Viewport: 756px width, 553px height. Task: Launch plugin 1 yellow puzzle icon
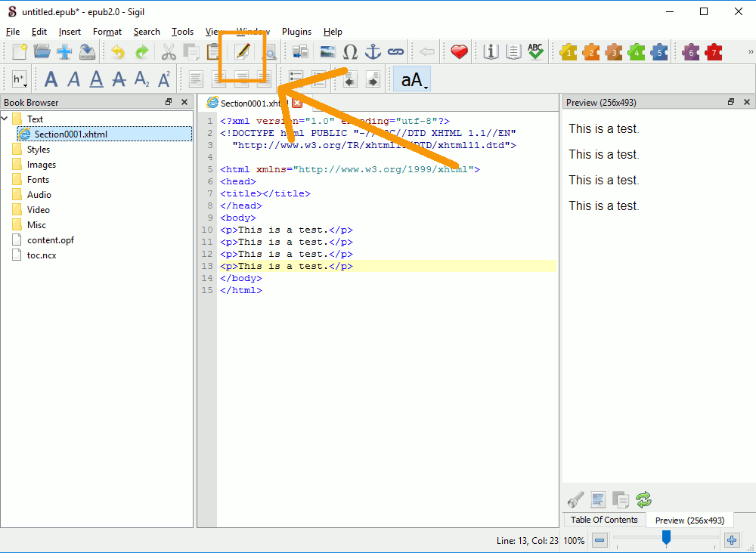(569, 52)
